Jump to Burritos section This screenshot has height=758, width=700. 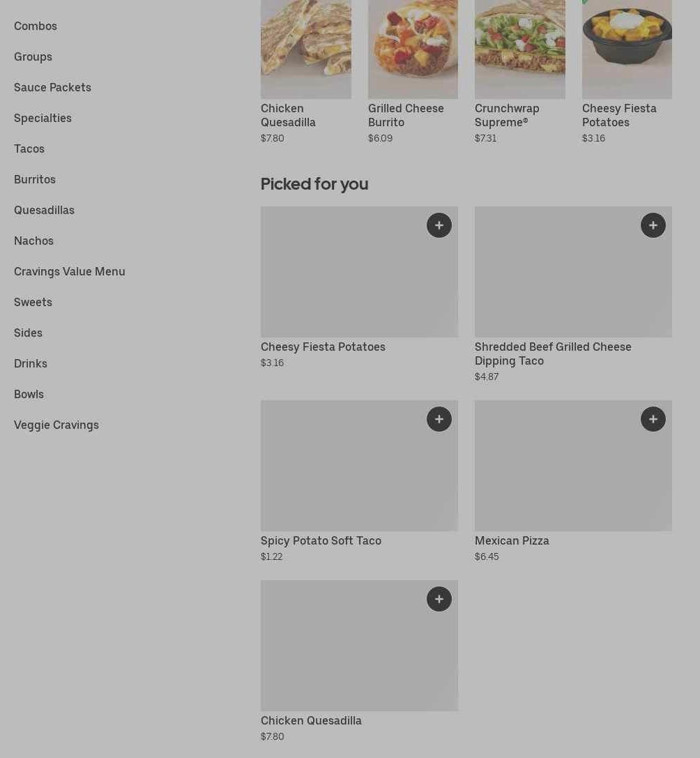pos(35,179)
